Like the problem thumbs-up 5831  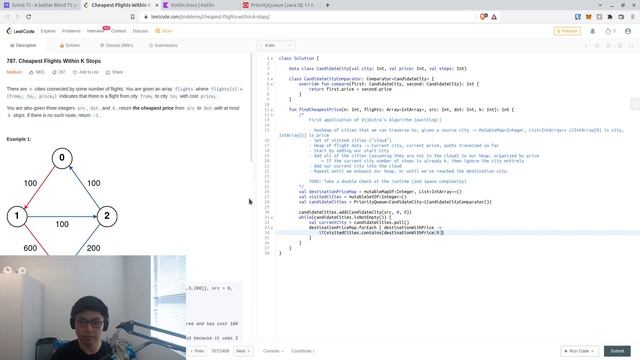coord(37,72)
